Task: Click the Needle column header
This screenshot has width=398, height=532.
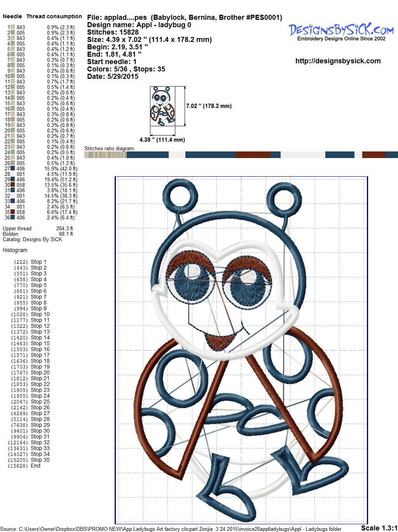Action: [12, 16]
